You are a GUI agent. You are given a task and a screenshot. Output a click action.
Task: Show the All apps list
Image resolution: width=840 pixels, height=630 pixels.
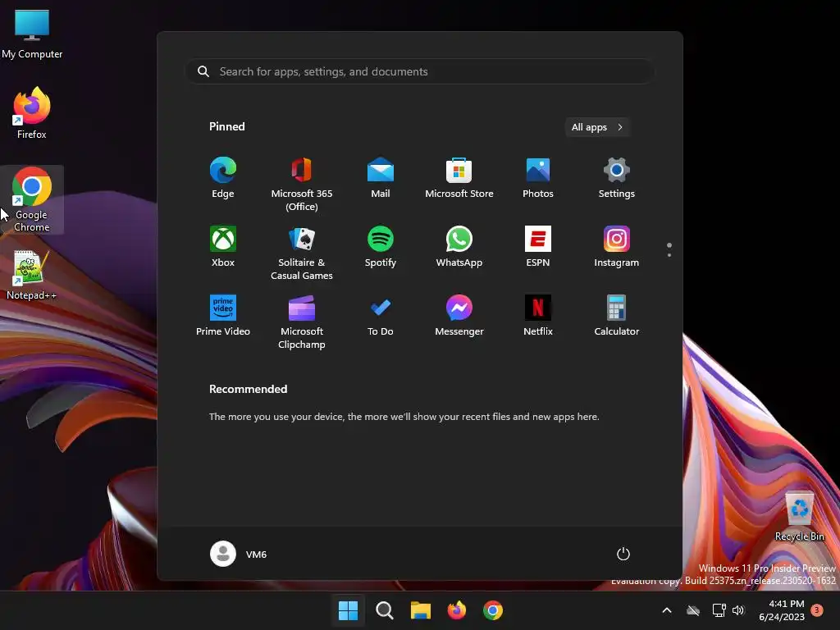tap(597, 127)
